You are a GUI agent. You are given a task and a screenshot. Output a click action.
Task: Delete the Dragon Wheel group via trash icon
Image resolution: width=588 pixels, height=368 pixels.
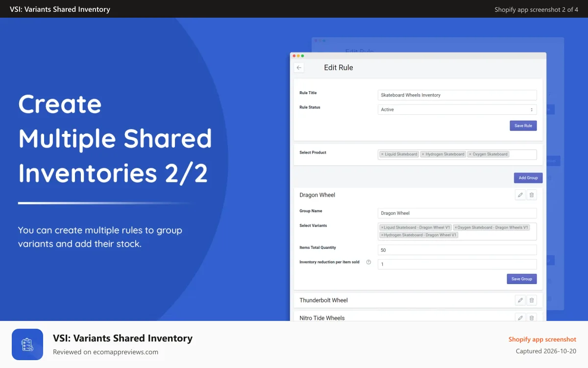532,195
